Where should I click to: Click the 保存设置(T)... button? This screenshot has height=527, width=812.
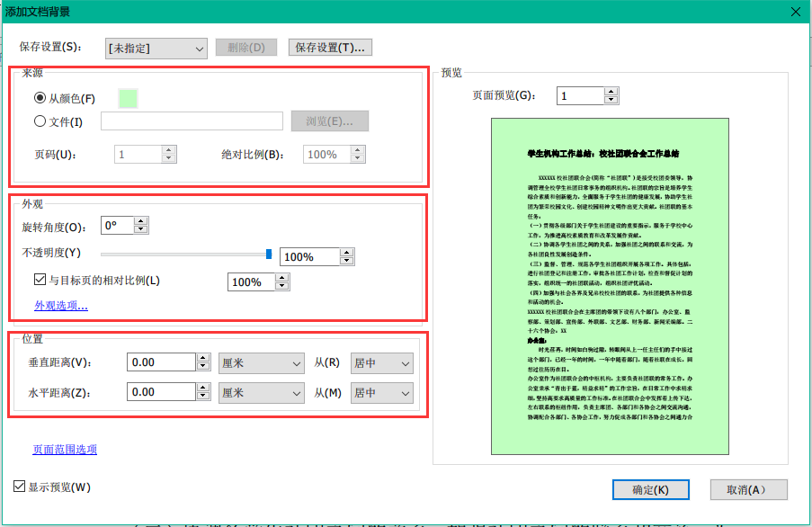click(x=330, y=48)
